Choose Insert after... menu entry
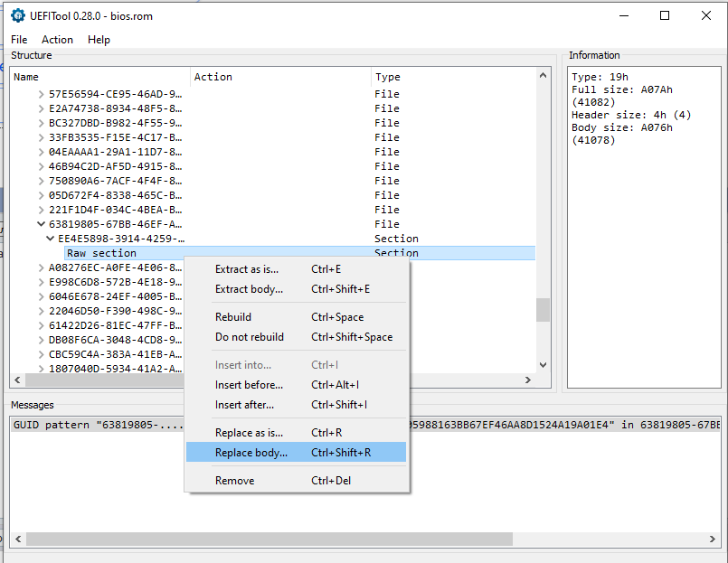Viewport: 728px width, 563px height. [297, 405]
